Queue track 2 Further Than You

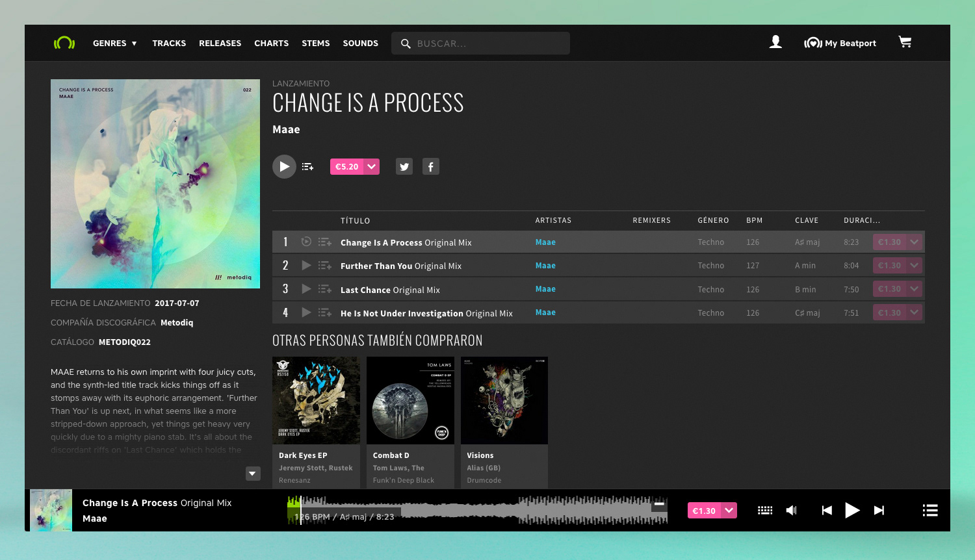pos(325,266)
